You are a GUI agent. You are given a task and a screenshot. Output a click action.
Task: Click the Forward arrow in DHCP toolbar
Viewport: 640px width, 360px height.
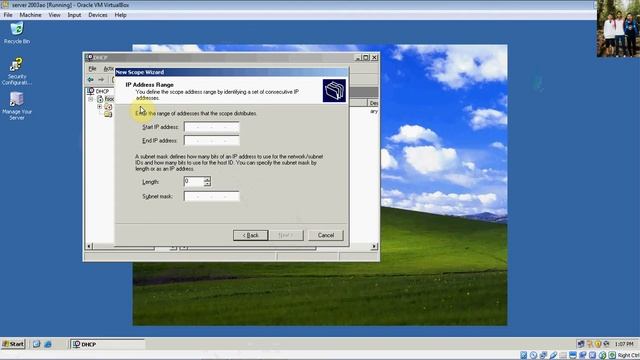click(x=101, y=79)
